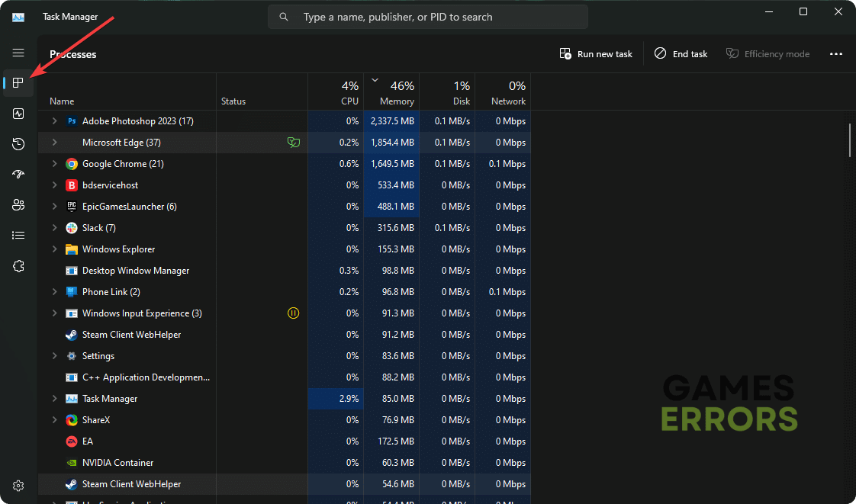Open Task Manager settings gear
856x504 pixels.
coord(18,486)
